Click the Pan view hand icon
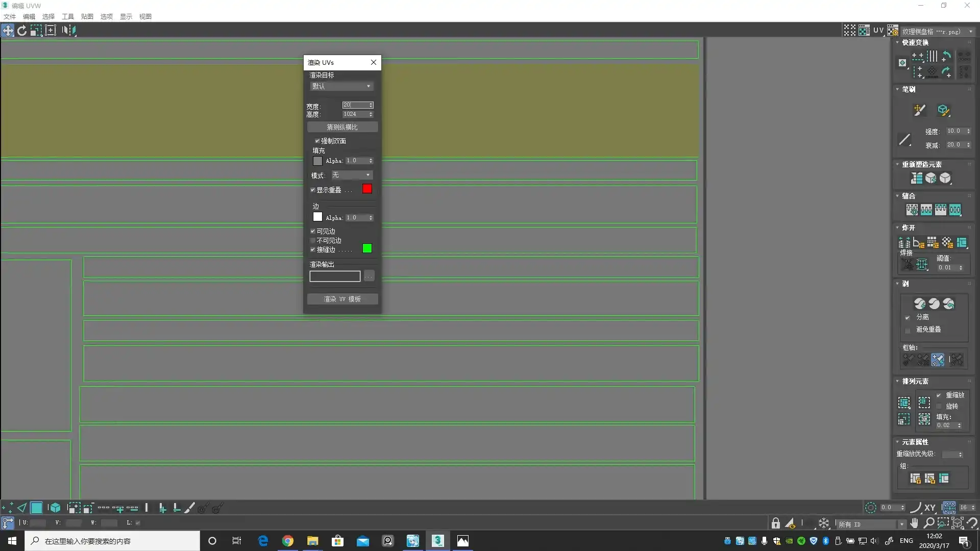Viewport: 980px width, 551px height. pyautogui.click(x=914, y=523)
